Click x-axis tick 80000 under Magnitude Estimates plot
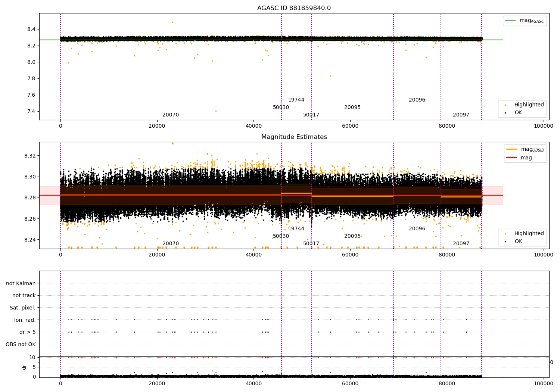Screen dimensions: 560x392 pos(447,255)
